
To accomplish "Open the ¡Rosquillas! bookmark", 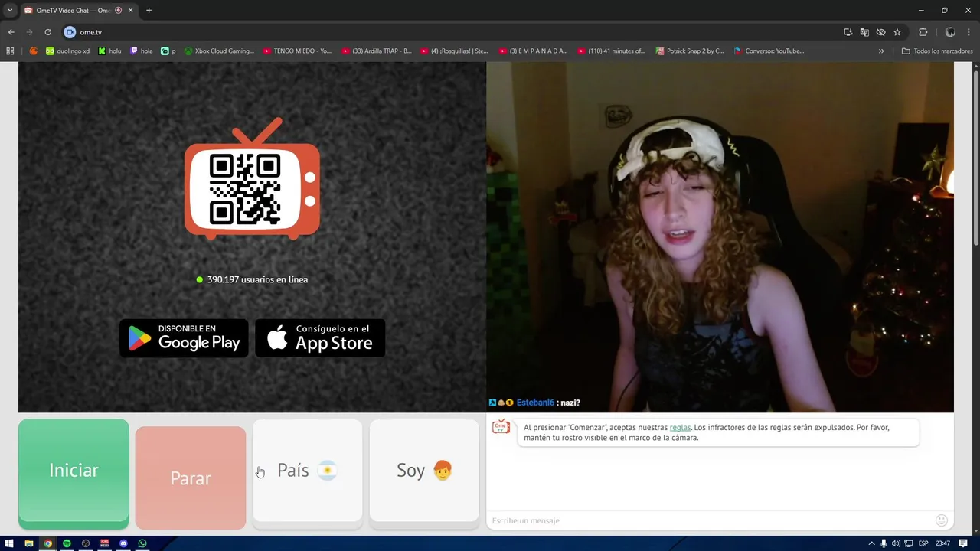I will coord(454,51).
